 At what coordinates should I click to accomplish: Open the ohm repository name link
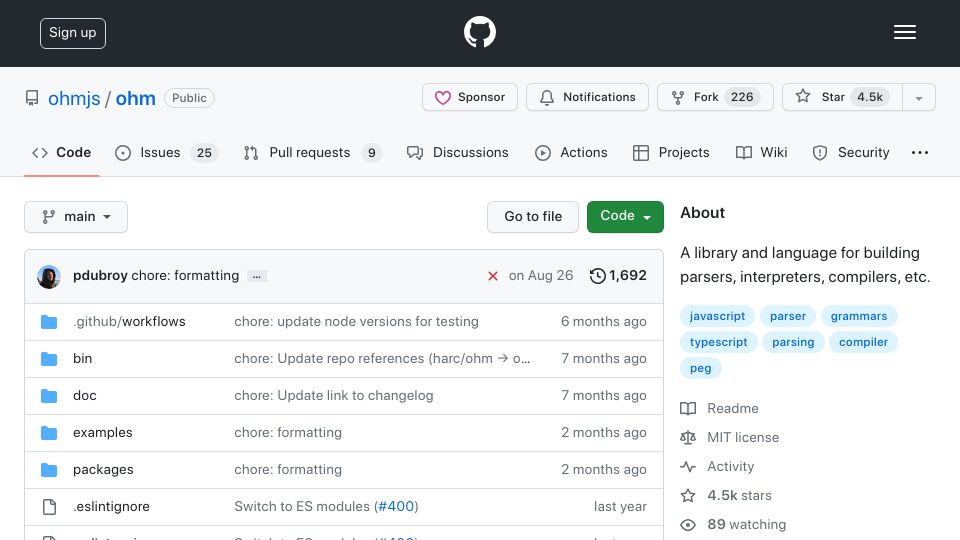coord(135,98)
